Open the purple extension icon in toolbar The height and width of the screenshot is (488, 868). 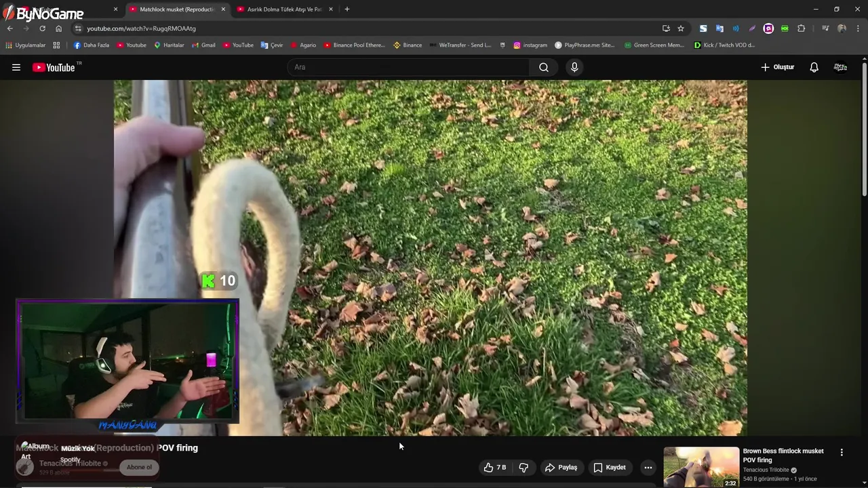tap(768, 28)
